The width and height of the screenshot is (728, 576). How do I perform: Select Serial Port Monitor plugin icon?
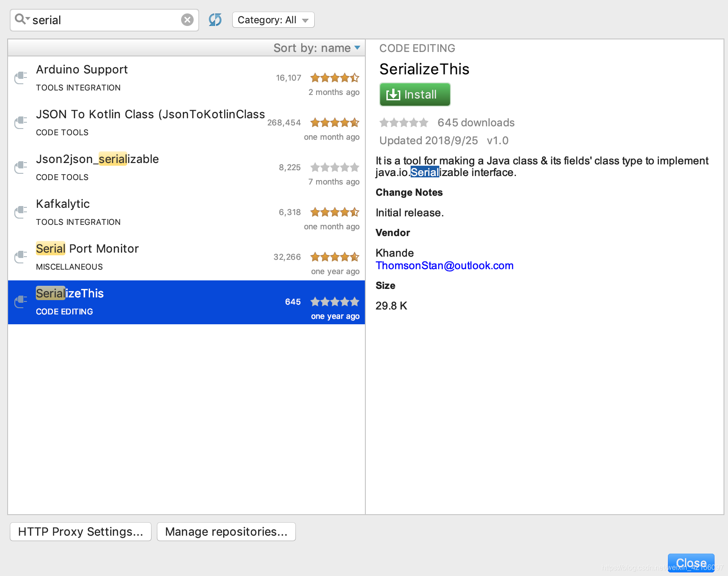21,257
